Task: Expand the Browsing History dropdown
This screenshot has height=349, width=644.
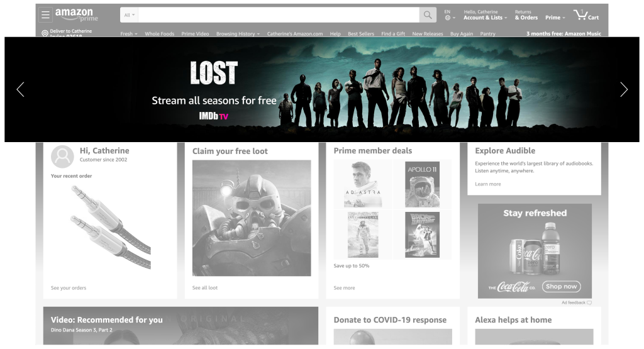Action: click(238, 34)
